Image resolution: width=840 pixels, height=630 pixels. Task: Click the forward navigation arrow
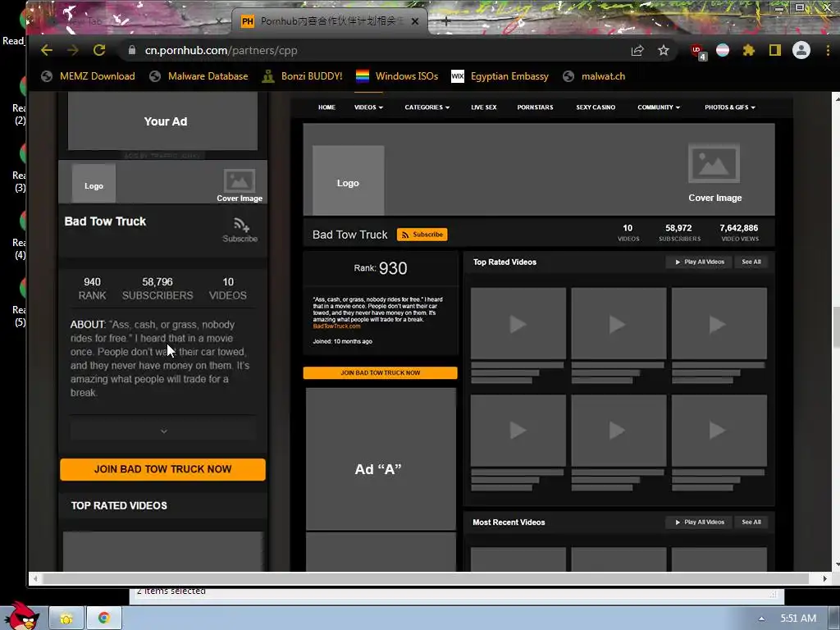(x=73, y=50)
